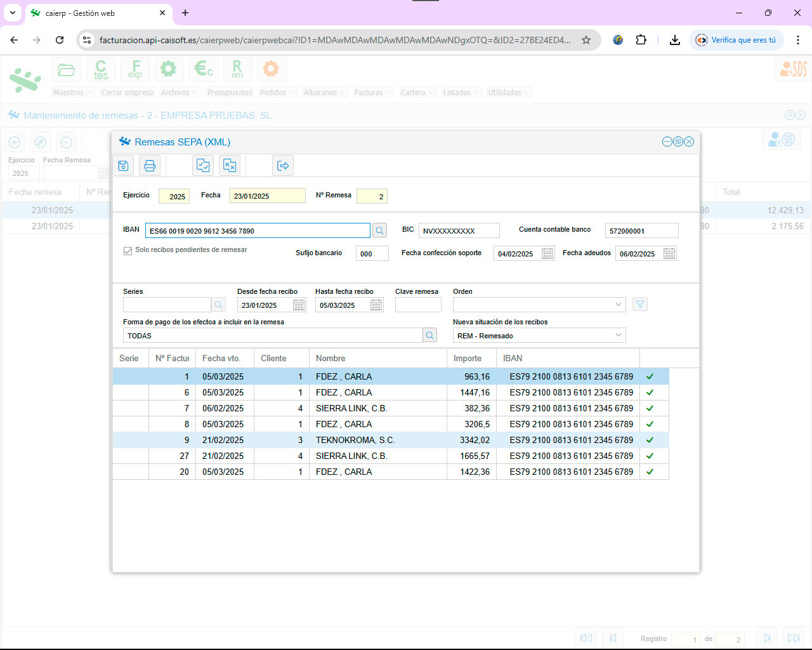Open the Listados menu
The width and height of the screenshot is (812, 650).
pyautogui.click(x=462, y=93)
